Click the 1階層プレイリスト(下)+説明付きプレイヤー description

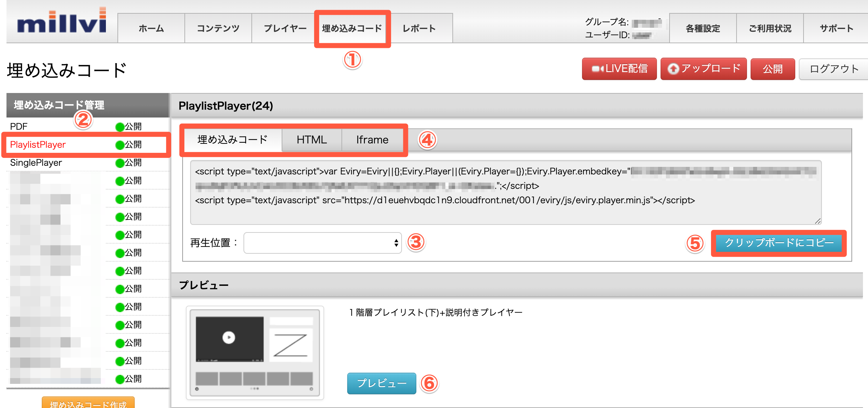click(x=435, y=312)
